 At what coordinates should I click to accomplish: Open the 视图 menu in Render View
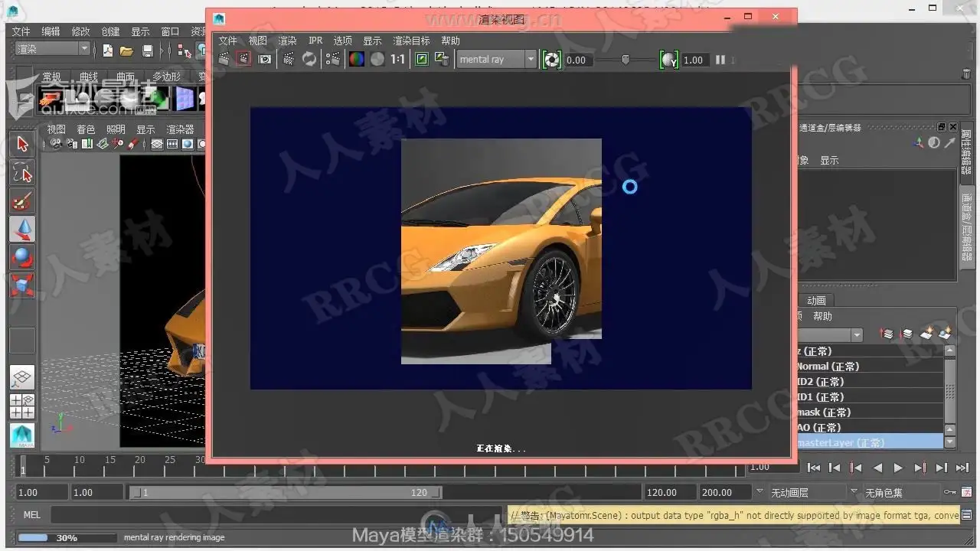(257, 41)
